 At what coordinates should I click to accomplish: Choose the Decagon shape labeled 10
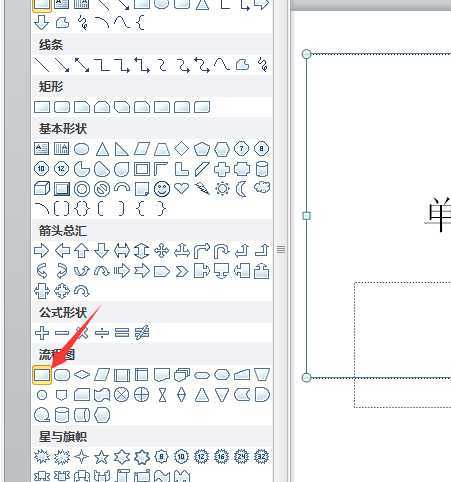click(x=42, y=169)
